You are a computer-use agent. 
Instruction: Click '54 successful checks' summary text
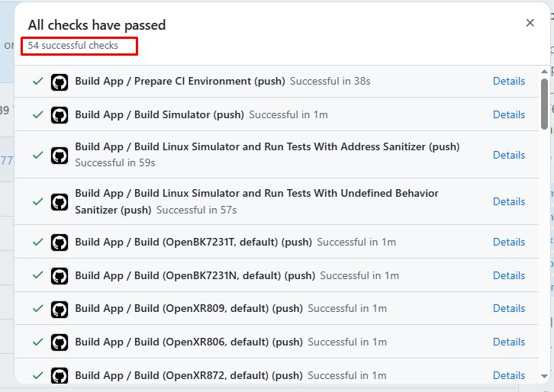(73, 46)
